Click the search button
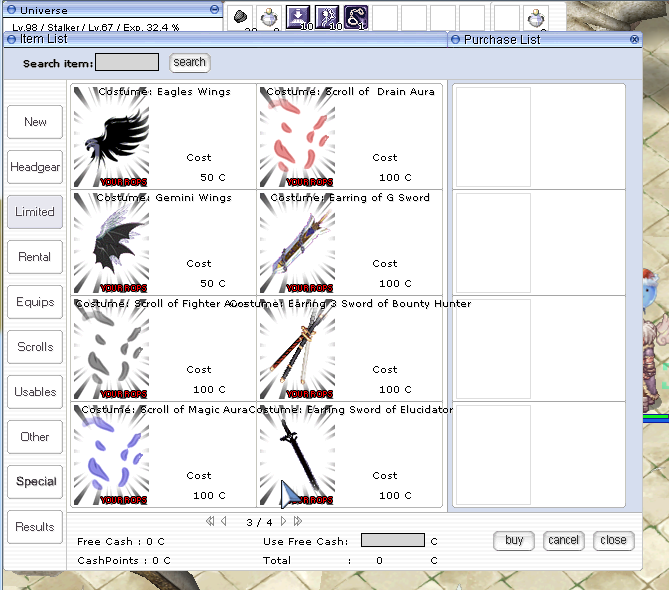This screenshot has width=669, height=590. point(189,62)
